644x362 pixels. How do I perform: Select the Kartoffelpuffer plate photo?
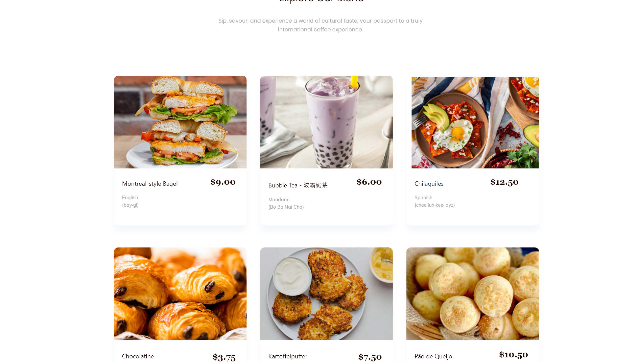[x=326, y=294]
